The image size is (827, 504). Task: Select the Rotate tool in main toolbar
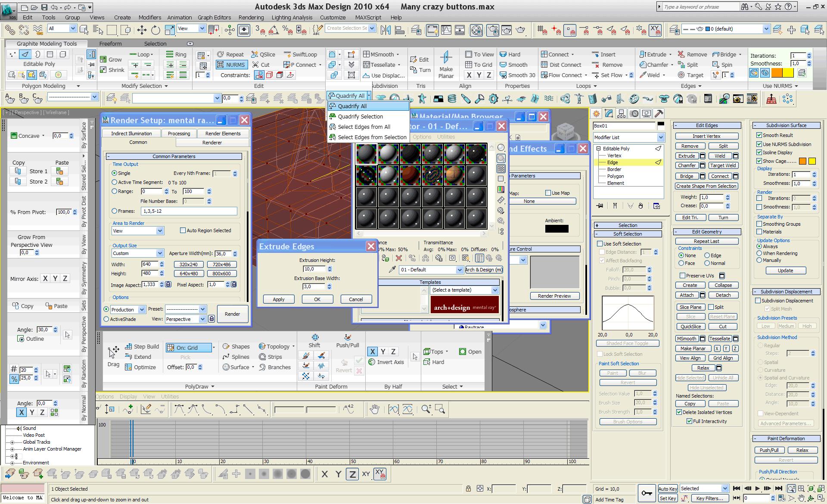click(x=155, y=29)
